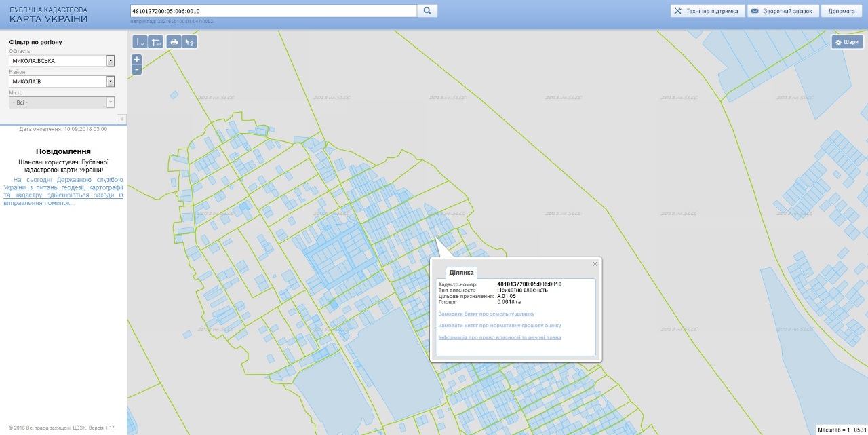Select cadastral number 4810137200:05:006:0010 in popup
The width and height of the screenshot is (868, 435).
pyautogui.click(x=529, y=284)
